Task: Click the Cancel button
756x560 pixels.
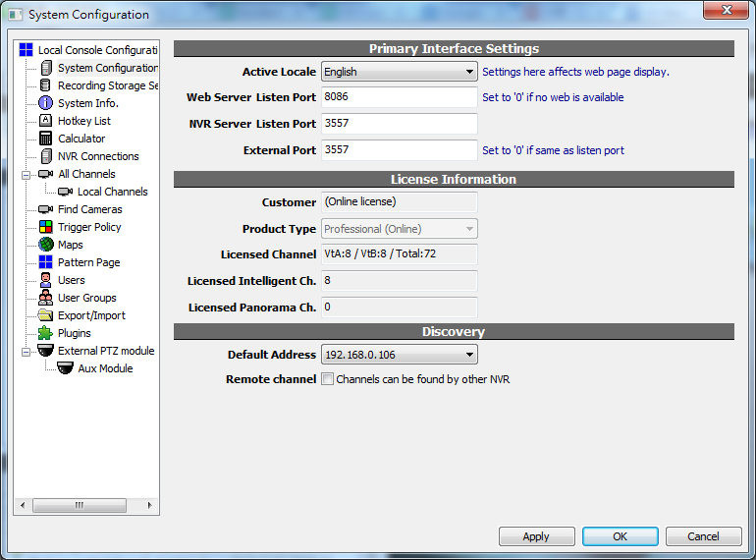Action: 703,536
